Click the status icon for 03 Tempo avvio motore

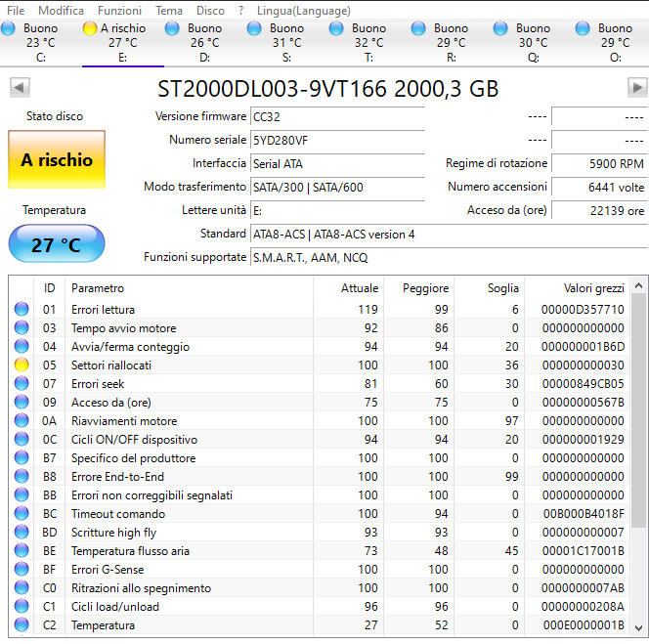tap(22, 327)
